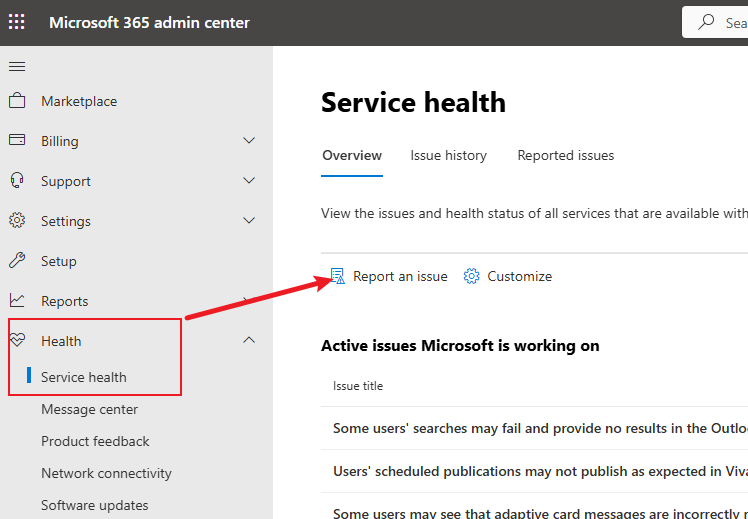Click the Settings gear icon in sidebar
Viewport: 748px width, 519px height.
point(17,220)
